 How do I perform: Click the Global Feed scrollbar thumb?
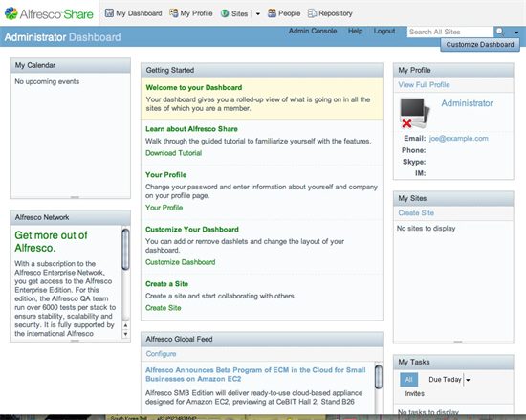pos(379,377)
